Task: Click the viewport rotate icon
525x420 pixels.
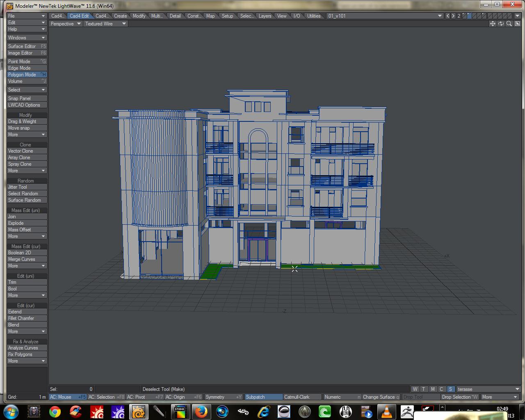Action: click(x=501, y=24)
